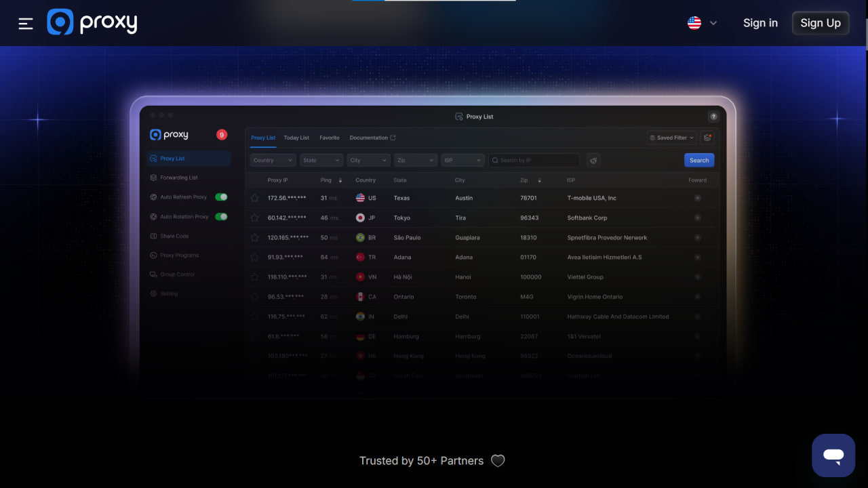The width and height of the screenshot is (868, 488).
Task: Click the clear filters icon
Action: point(593,161)
